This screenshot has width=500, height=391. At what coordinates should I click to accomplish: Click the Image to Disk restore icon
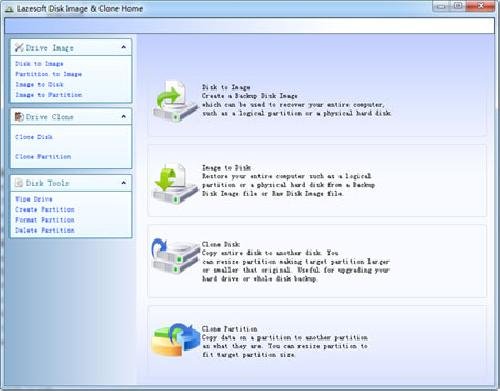pyautogui.click(x=175, y=183)
